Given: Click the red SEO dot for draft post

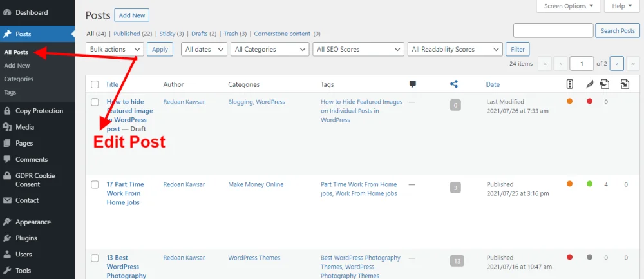Looking at the screenshot, I should [x=589, y=101].
